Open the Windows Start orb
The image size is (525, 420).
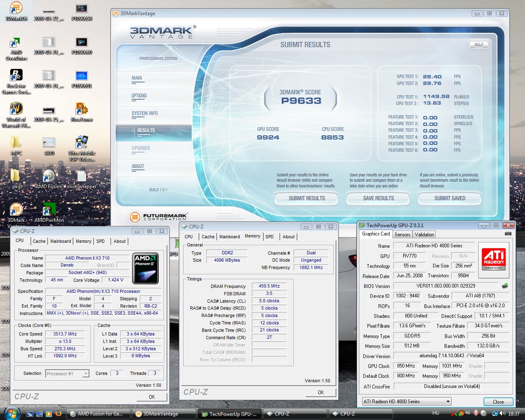pos(11,413)
